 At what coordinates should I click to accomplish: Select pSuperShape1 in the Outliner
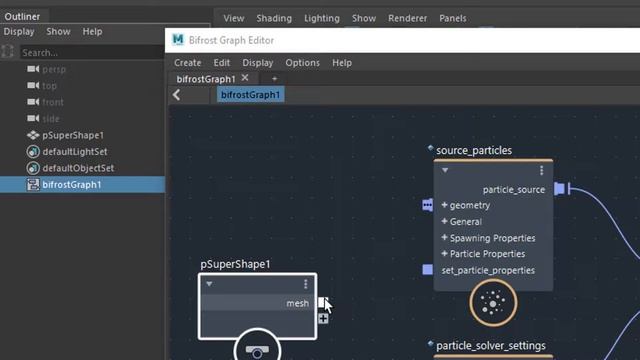tap(73, 135)
